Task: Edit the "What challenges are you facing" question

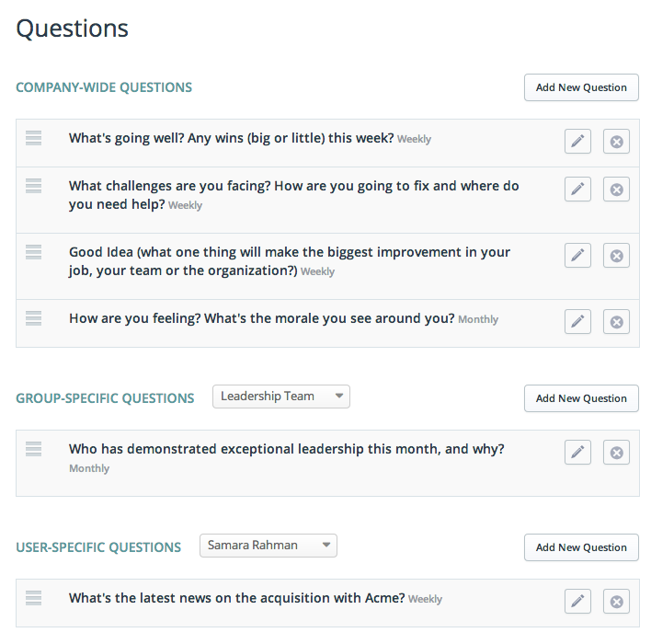Action: coord(577,189)
